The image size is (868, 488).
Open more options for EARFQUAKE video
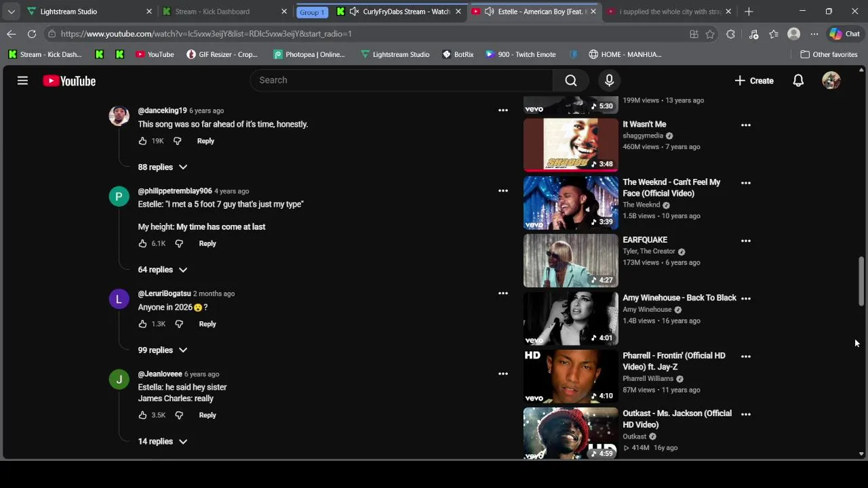point(746,241)
